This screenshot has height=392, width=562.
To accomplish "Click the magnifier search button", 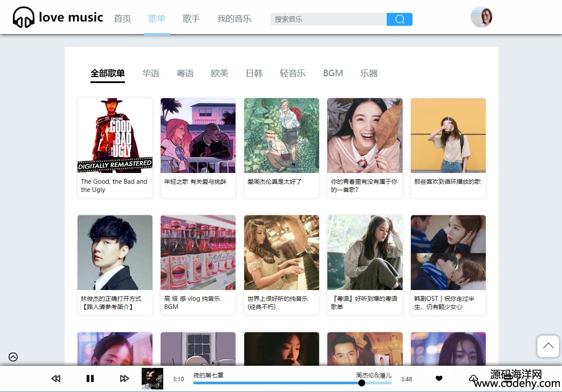I will (x=400, y=19).
